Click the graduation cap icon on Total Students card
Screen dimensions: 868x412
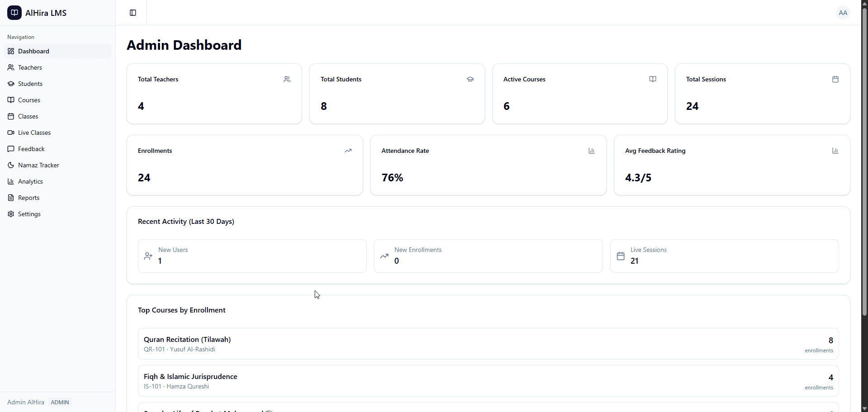470,79
